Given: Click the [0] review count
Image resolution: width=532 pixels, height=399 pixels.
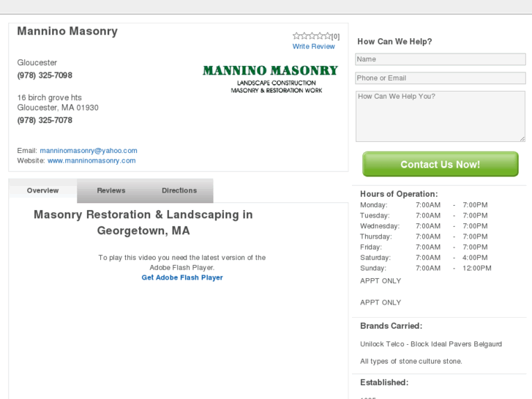Looking at the screenshot, I should 335,37.
